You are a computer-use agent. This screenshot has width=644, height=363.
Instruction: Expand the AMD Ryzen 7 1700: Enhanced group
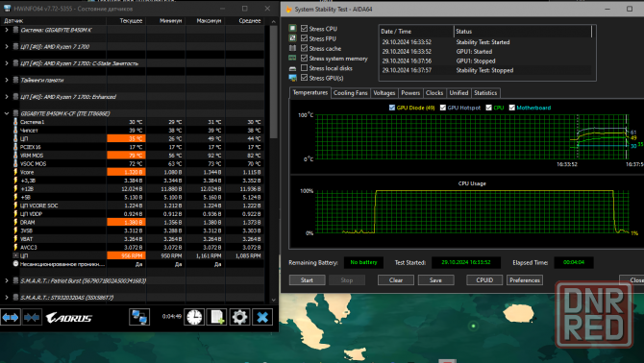[7, 97]
